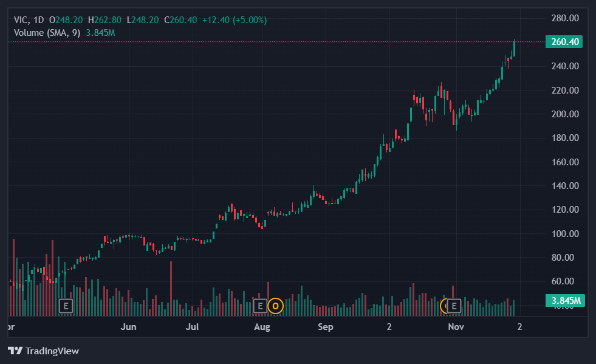Click the TradingView logo icon

pos(15,351)
